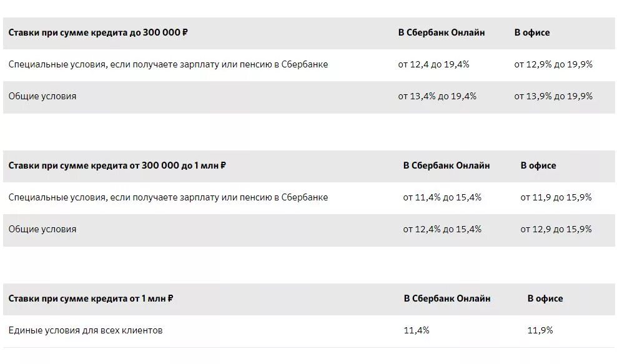Click the "от 13,9% до 19,9%" office rate

pos(553,96)
